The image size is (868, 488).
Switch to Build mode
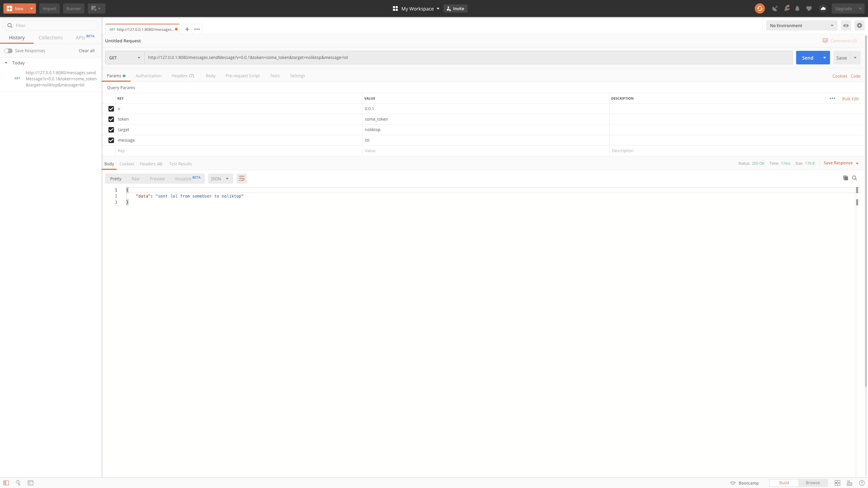(784, 483)
